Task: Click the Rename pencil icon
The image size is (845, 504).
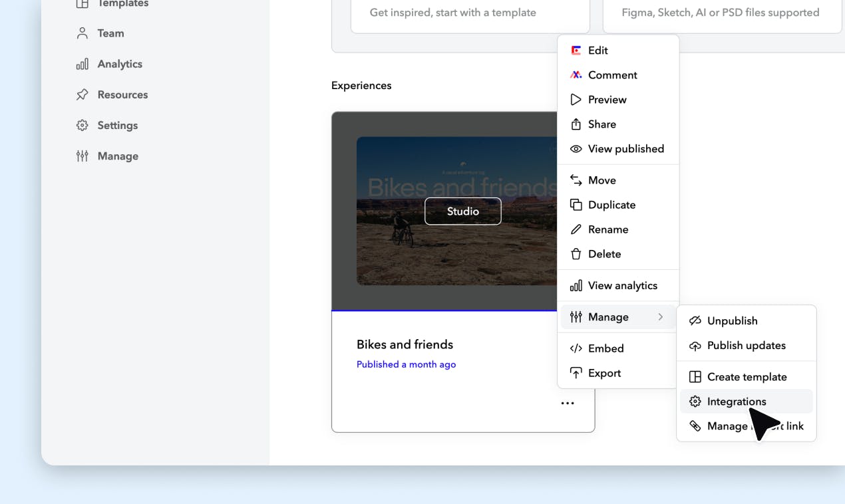Action: pos(576,229)
